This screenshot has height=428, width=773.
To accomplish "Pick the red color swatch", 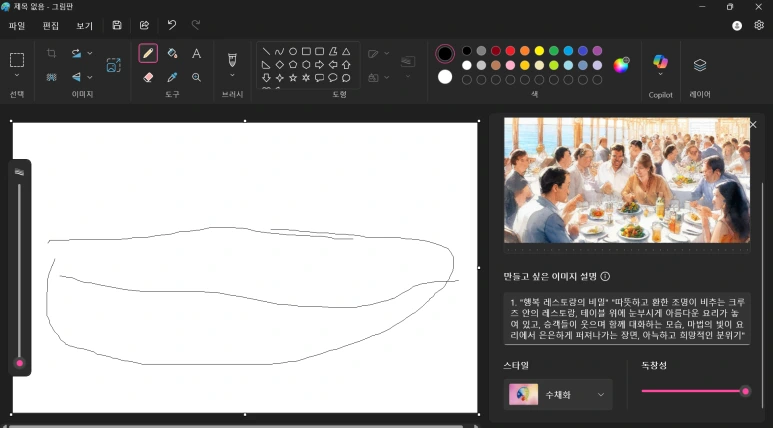I will 510,51.
